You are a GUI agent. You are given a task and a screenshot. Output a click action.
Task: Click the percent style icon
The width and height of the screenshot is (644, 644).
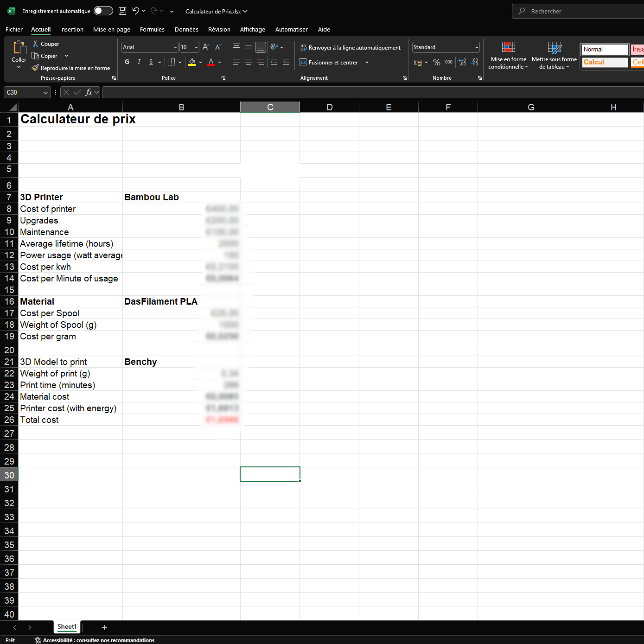pyautogui.click(x=436, y=62)
